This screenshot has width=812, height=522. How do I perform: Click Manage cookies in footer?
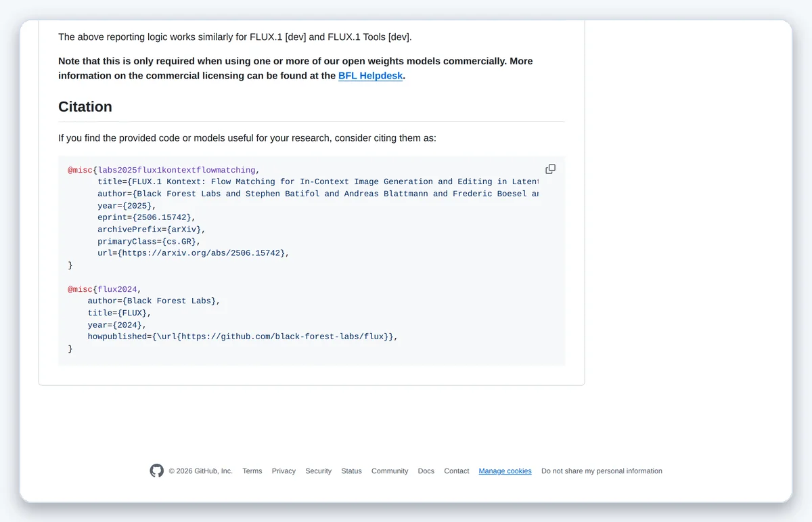pos(505,471)
